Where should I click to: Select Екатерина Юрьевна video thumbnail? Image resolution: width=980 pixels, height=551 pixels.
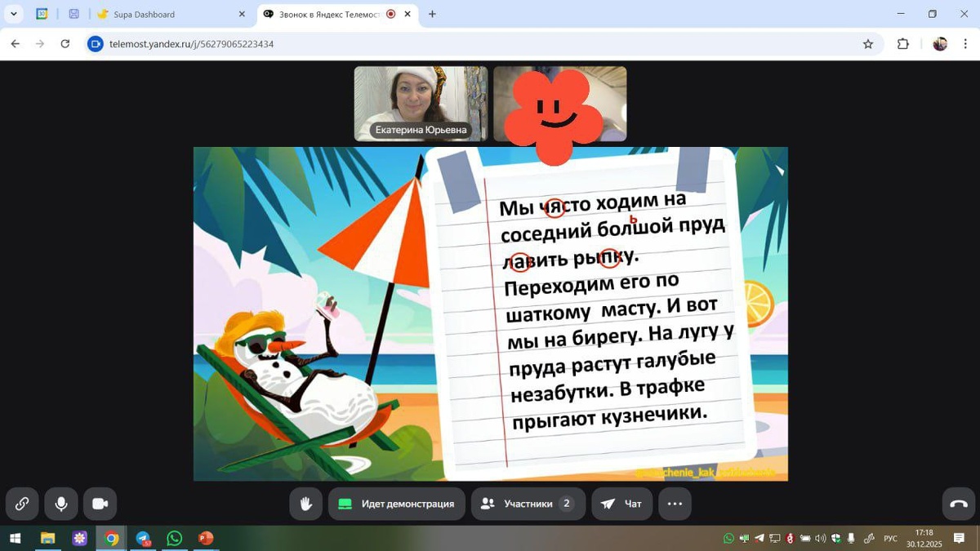[x=421, y=104]
